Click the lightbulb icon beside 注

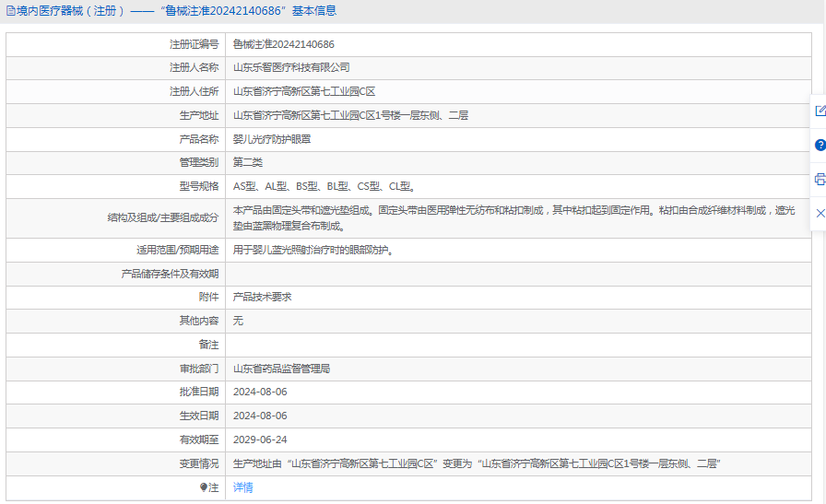click(204, 487)
